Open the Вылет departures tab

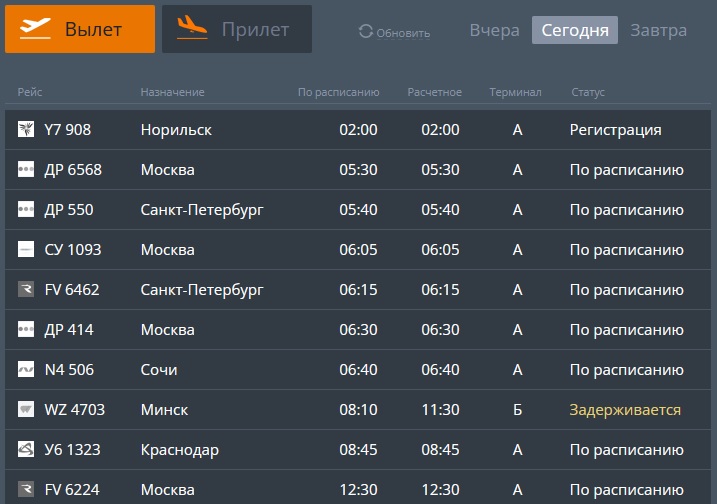pos(80,29)
